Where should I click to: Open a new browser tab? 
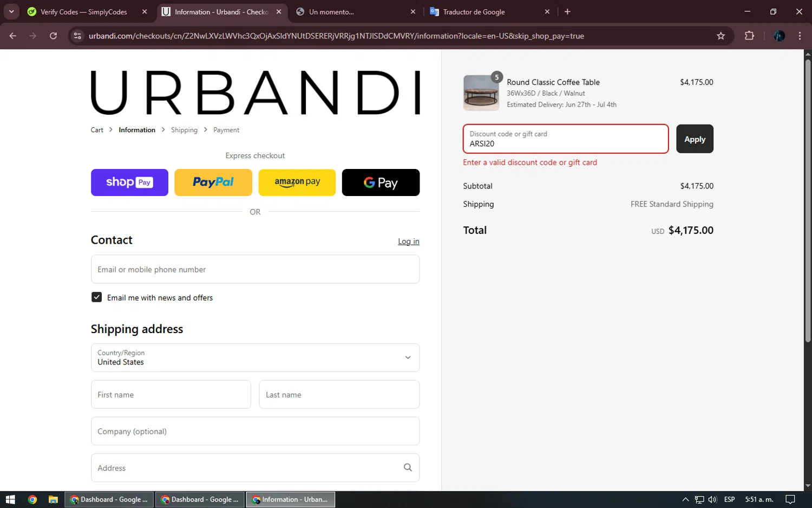pos(567,11)
